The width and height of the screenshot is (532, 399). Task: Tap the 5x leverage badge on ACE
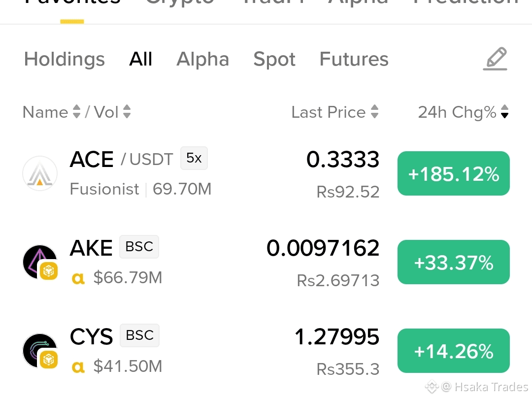[194, 158]
